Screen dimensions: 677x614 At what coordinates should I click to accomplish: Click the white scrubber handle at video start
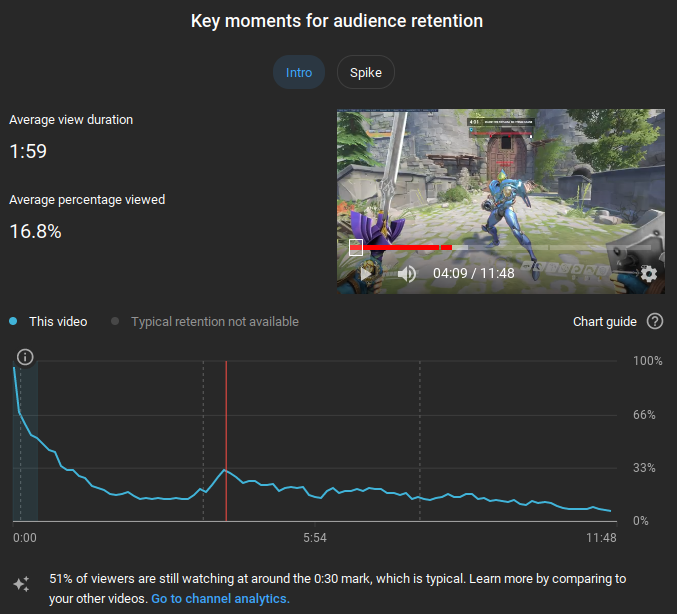[x=355, y=247]
